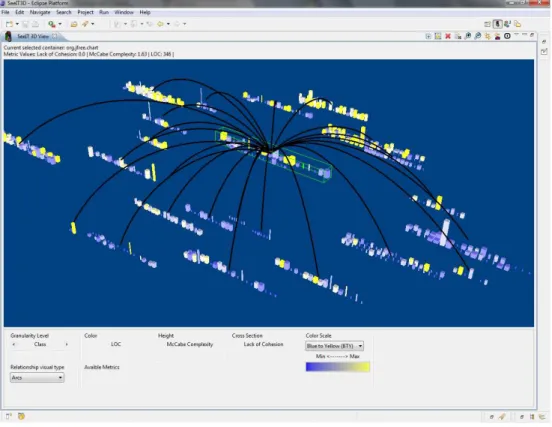Click the 'Avaible Metrics' label
This screenshot has height=427, width=552.
click(x=102, y=367)
